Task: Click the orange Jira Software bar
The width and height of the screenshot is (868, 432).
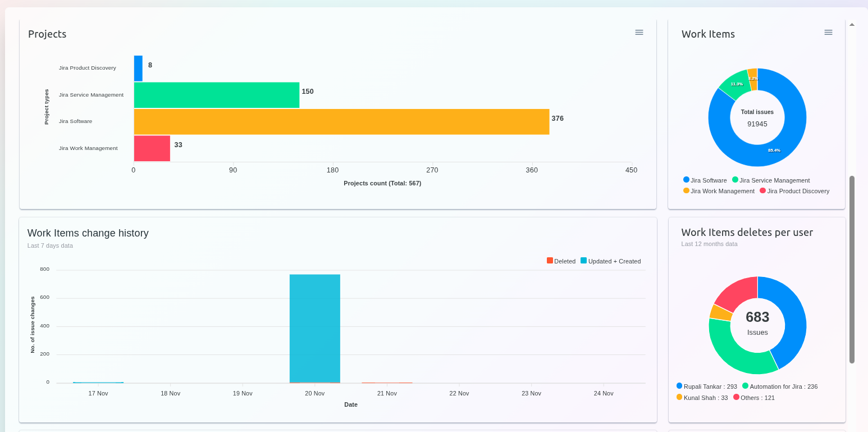Action: click(x=341, y=122)
